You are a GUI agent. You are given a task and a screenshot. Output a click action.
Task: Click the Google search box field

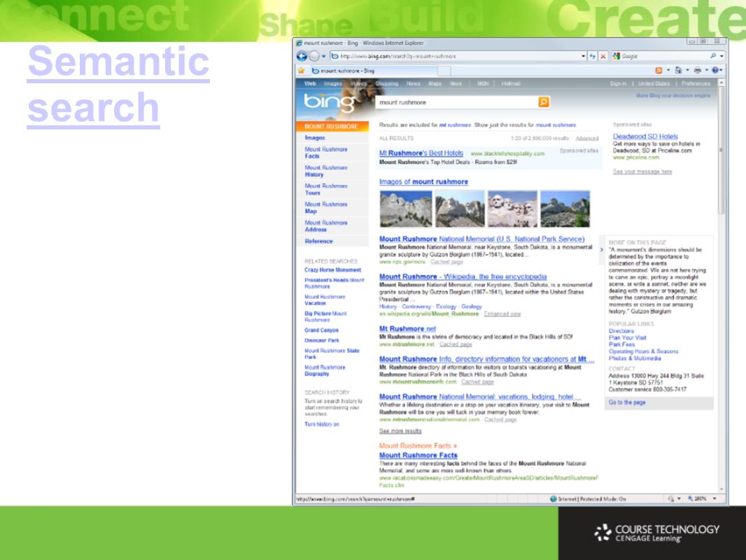[x=663, y=56]
